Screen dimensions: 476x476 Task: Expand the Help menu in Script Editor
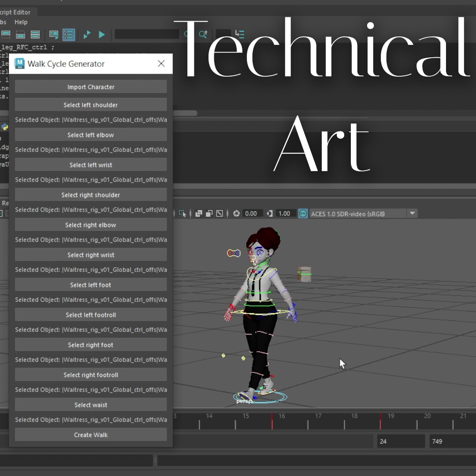[x=21, y=22]
